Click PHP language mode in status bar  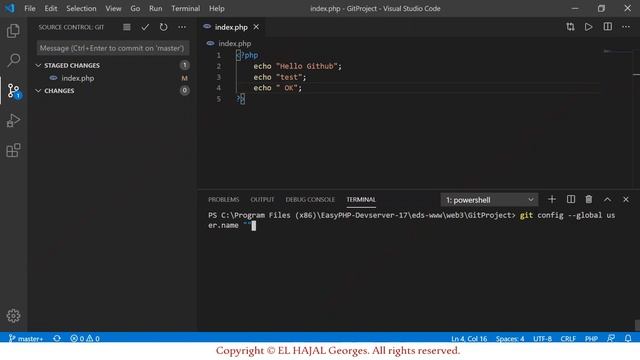pyautogui.click(x=591, y=338)
